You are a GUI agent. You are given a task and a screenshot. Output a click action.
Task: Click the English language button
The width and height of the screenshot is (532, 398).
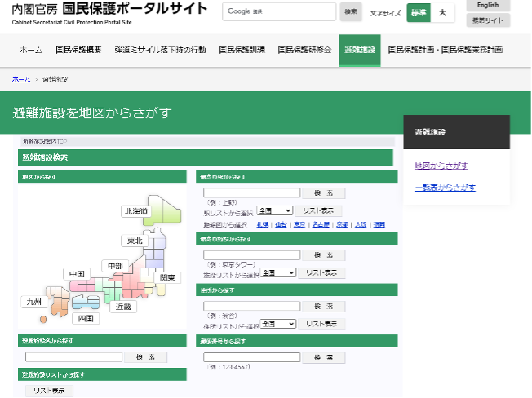tap(488, 5)
